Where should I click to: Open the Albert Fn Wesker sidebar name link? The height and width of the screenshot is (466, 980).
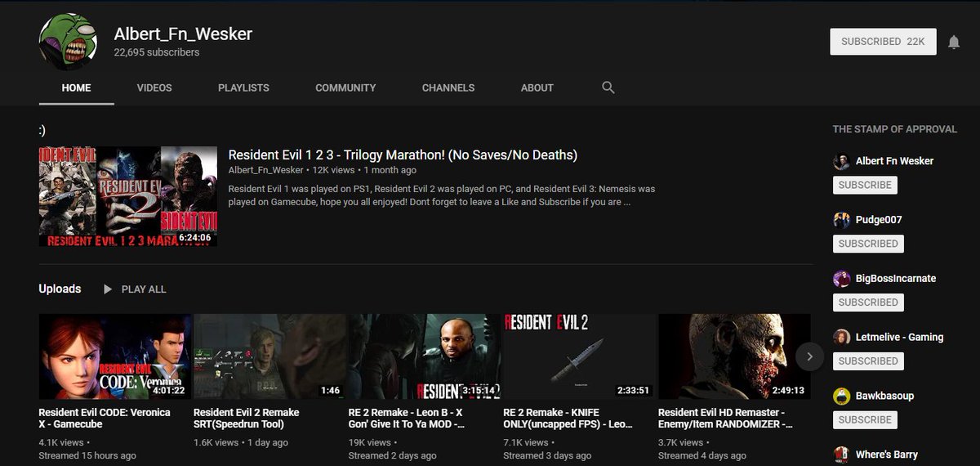tap(894, 161)
